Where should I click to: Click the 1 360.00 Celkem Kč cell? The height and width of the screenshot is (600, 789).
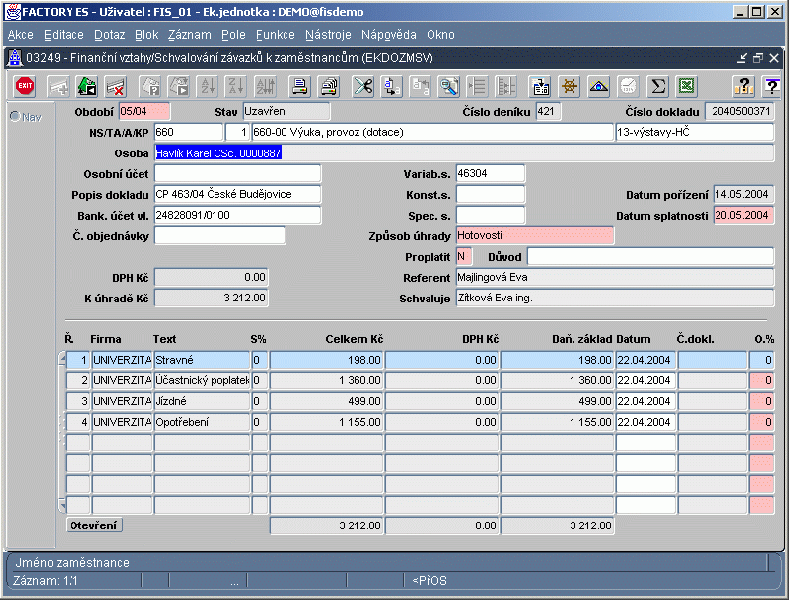(x=327, y=381)
